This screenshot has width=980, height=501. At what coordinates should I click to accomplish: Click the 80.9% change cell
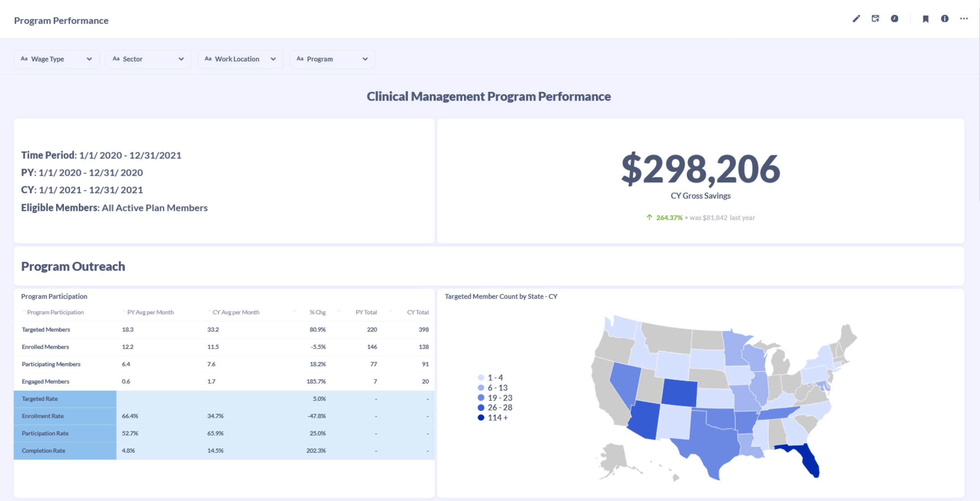click(317, 329)
